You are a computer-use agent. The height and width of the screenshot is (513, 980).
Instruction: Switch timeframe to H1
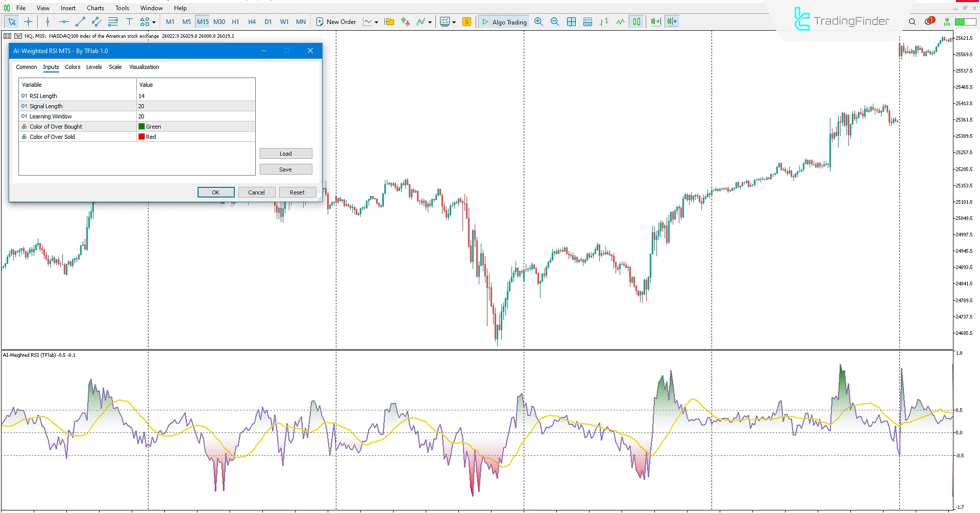tap(235, 21)
